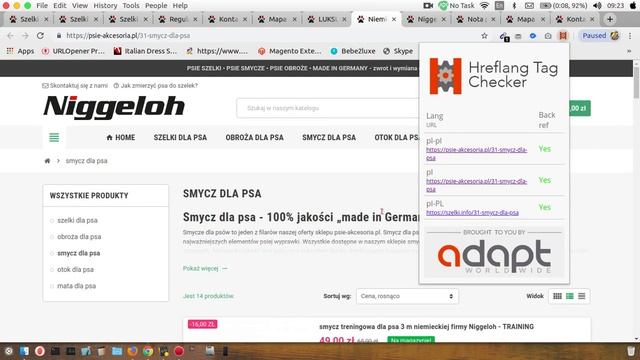The height and width of the screenshot is (360, 640).
Task: Open the Sortuj wg dropdown
Action: [x=407, y=296]
